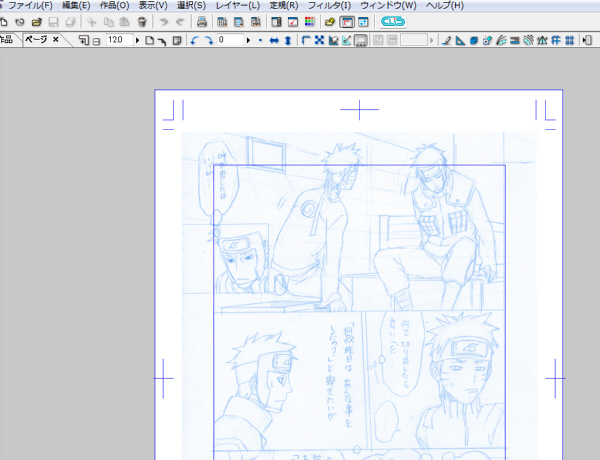Screen dimensions: 600x460
Task: Click the Open file folder icon
Action: click(37, 22)
